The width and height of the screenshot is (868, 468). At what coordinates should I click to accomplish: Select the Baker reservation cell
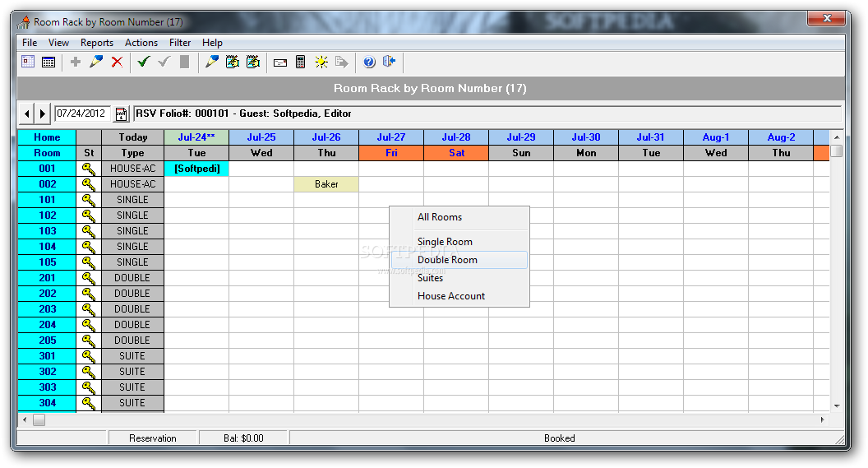pyautogui.click(x=326, y=184)
